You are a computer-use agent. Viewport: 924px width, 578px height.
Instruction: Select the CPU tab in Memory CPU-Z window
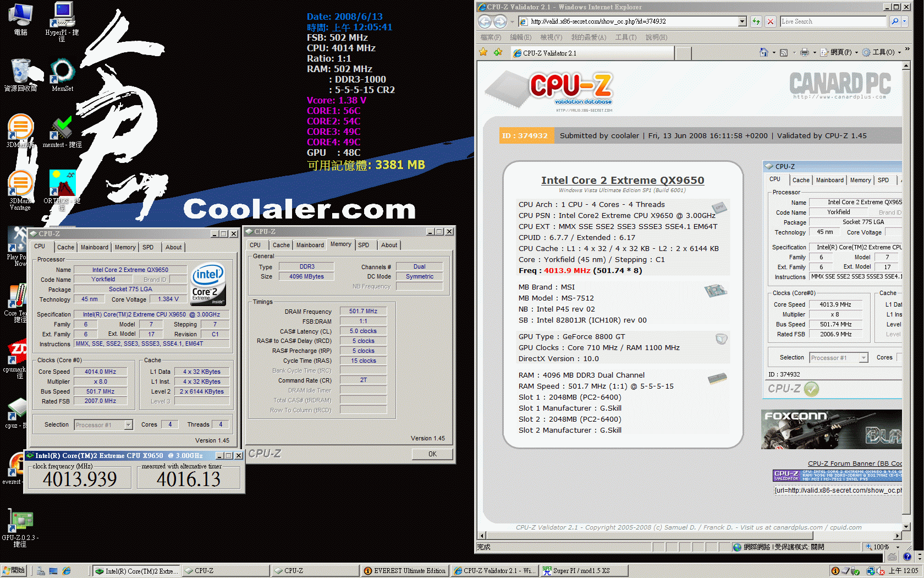click(255, 245)
